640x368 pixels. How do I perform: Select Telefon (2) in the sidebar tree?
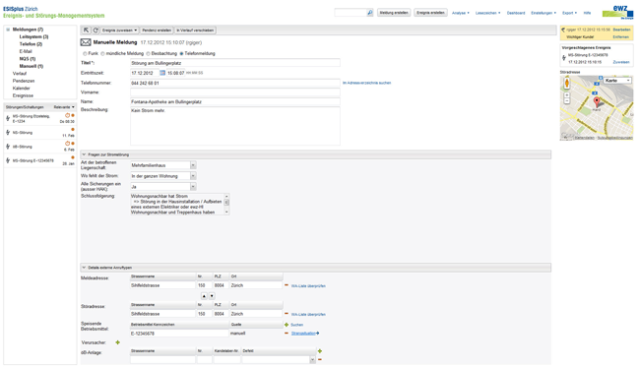pyautogui.click(x=31, y=44)
